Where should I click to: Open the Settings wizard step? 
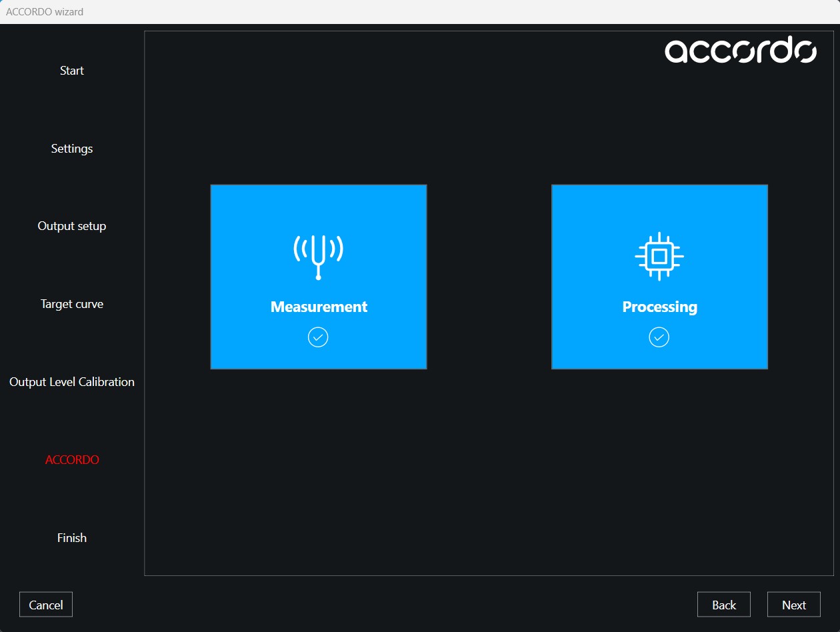click(x=72, y=149)
